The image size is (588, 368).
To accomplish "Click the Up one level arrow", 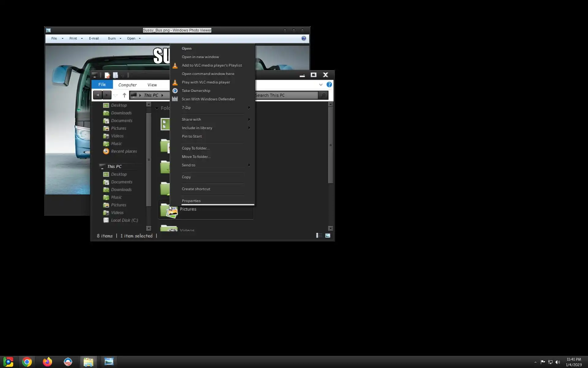I will (124, 95).
